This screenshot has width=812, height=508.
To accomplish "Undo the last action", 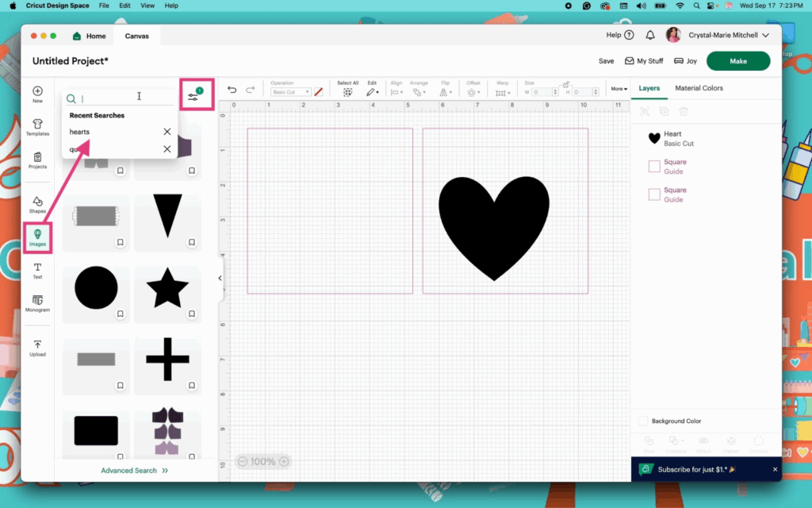I will [x=232, y=90].
